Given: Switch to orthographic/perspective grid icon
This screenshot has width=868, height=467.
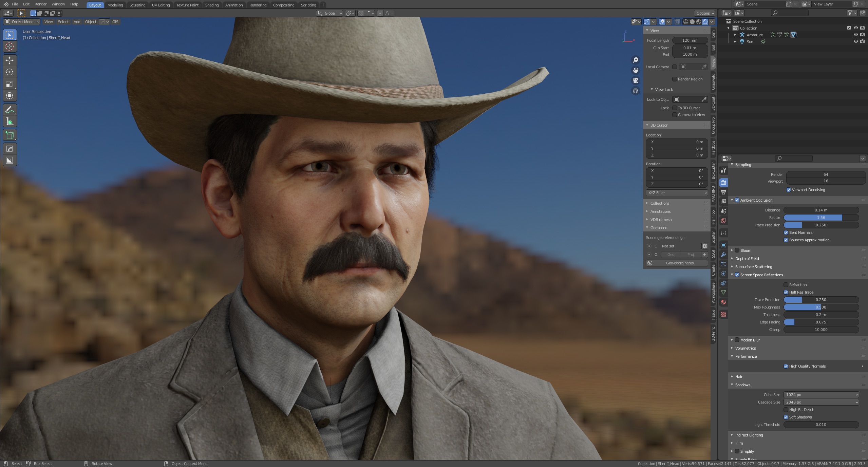Looking at the screenshot, I should (636, 91).
